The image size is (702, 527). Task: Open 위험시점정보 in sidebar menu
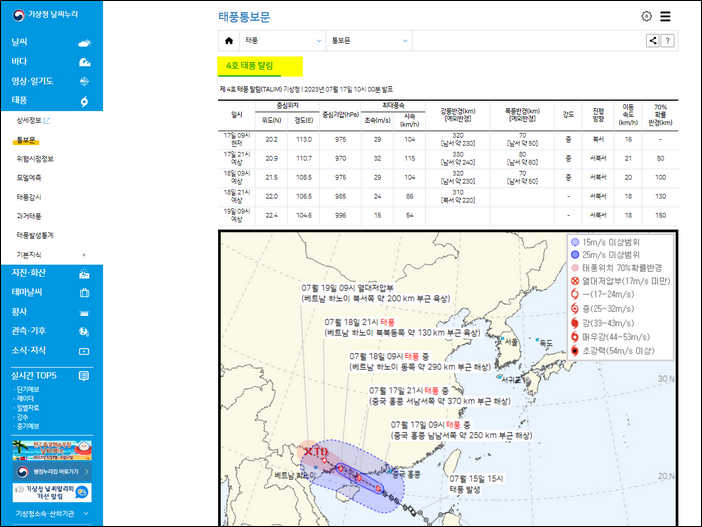pyautogui.click(x=35, y=159)
